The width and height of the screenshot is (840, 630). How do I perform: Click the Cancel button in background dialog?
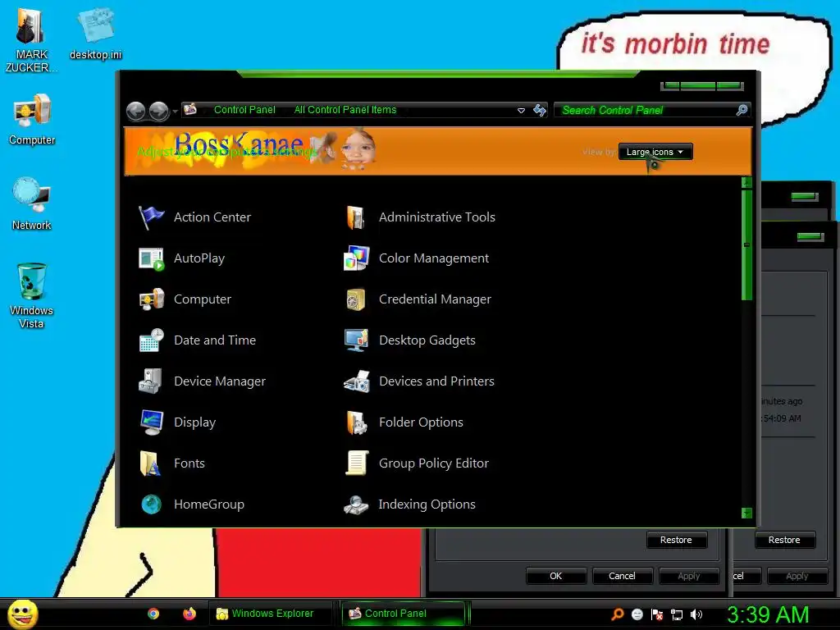coord(622,576)
